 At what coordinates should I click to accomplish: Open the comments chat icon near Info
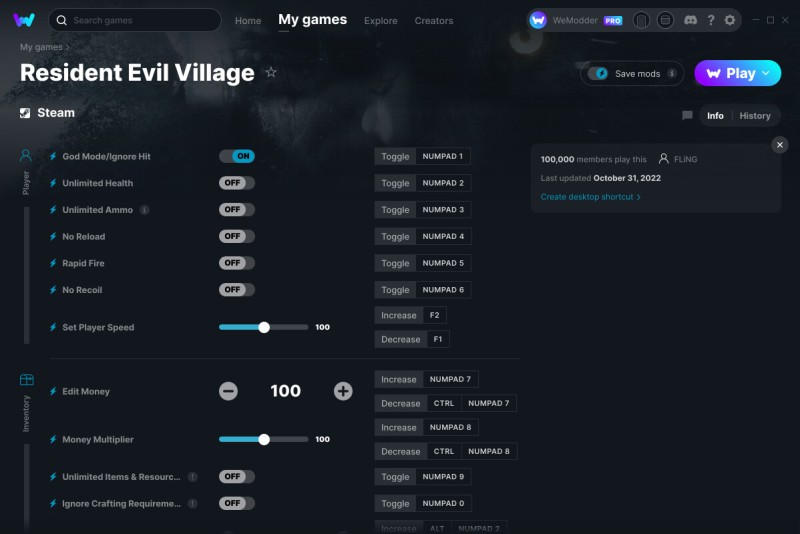coord(687,115)
